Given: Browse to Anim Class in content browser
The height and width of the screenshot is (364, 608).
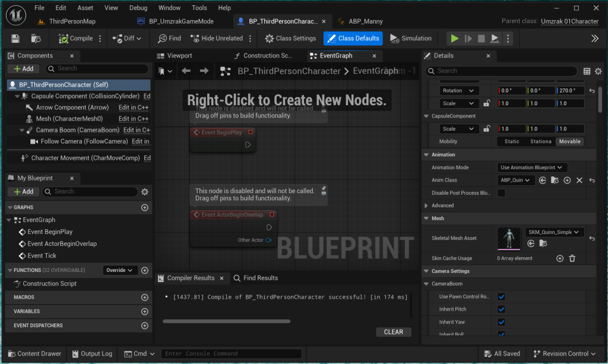Looking at the screenshot, I should click(555, 181).
